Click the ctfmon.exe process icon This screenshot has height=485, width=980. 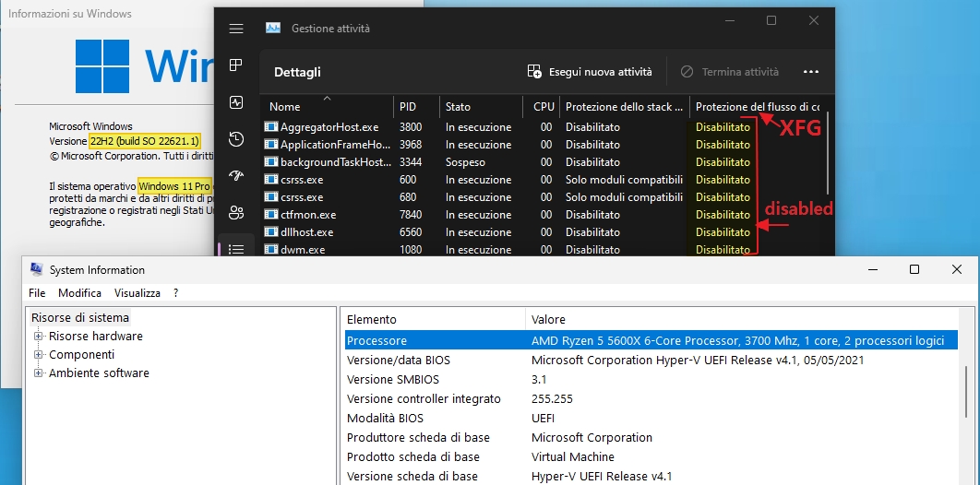(270, 214)
